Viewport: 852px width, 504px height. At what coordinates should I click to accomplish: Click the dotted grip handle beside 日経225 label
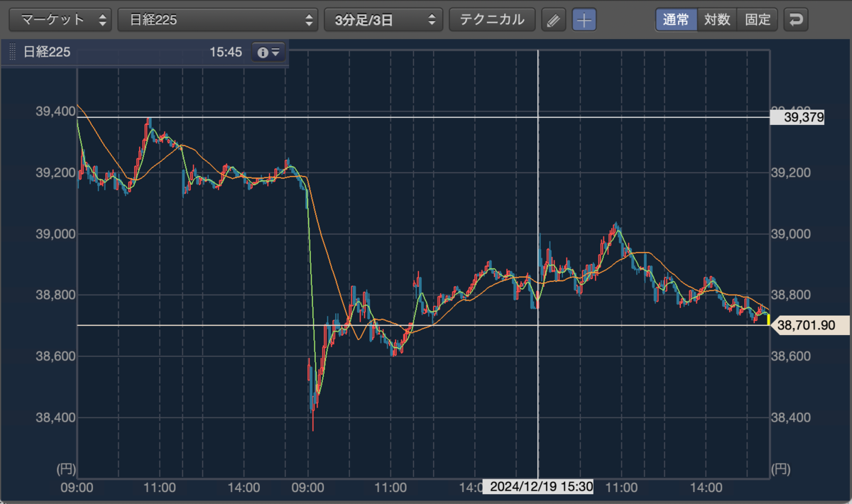tap(12, 53)
